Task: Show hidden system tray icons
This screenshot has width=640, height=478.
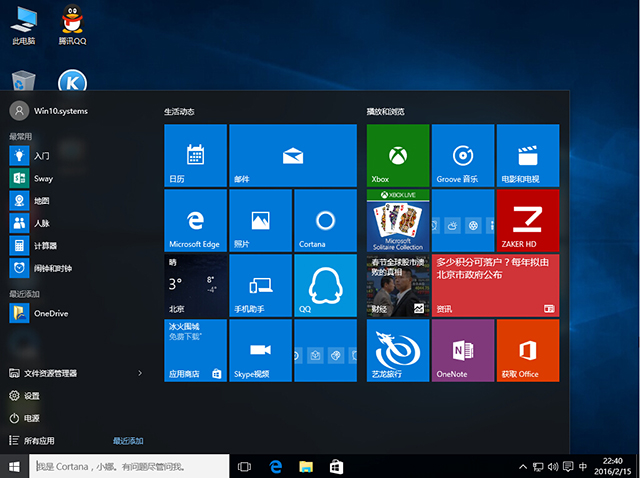Action: (x=521, y=466)
